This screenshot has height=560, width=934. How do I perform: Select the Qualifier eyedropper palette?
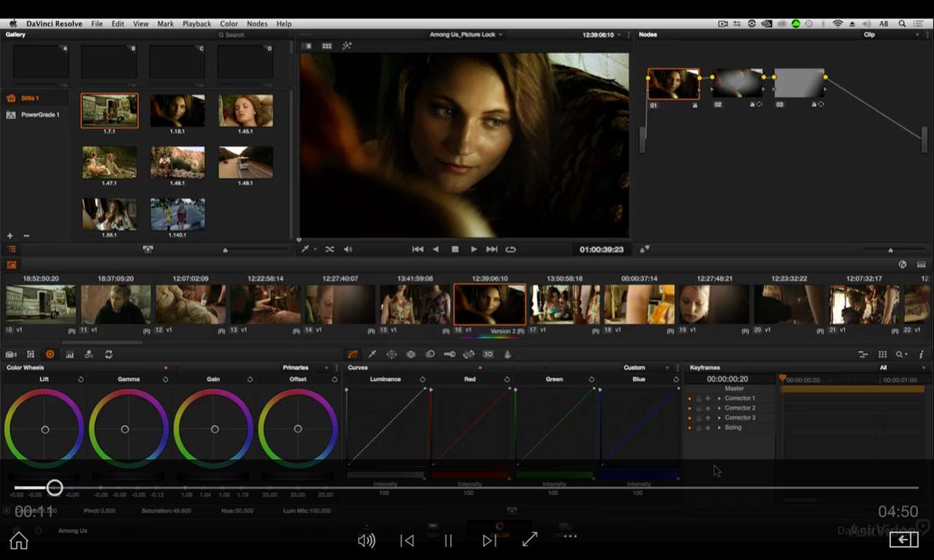tap(372, 354)
